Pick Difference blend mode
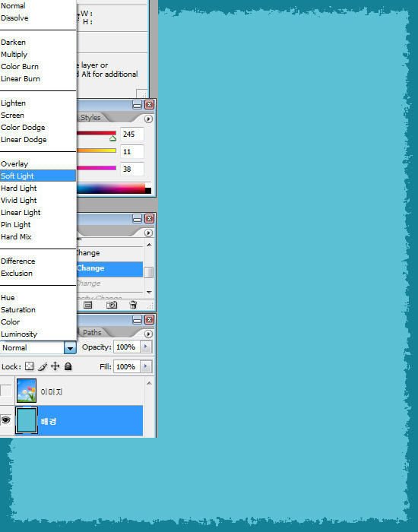This screenshot has width=418, height=532. pyautogui.click(x=18, y=261)
